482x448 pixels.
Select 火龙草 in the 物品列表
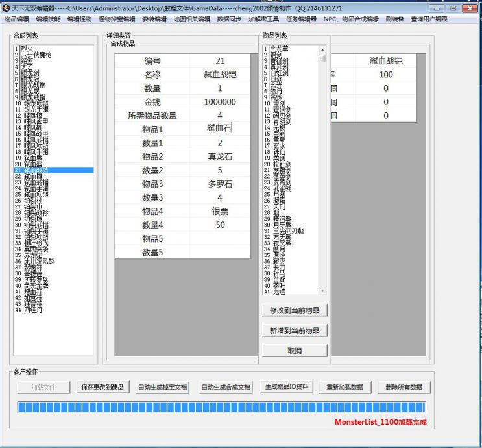pos(280,49)
